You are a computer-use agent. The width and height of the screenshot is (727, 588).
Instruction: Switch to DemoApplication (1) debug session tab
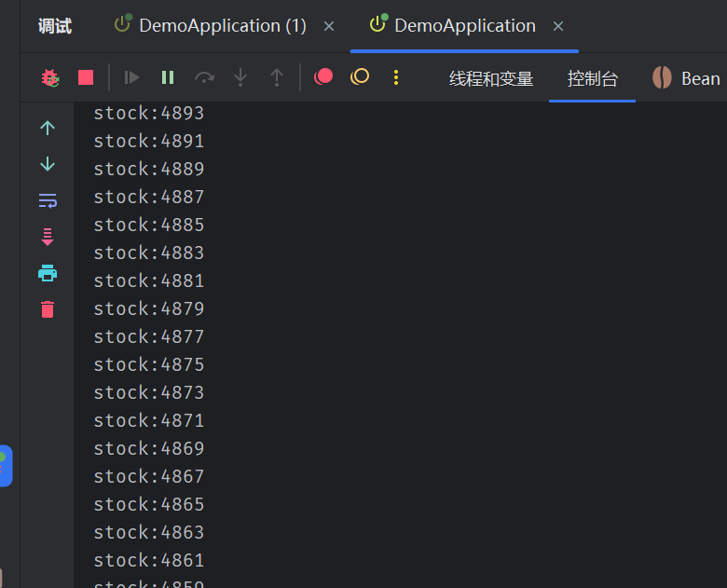coord(222,26)
